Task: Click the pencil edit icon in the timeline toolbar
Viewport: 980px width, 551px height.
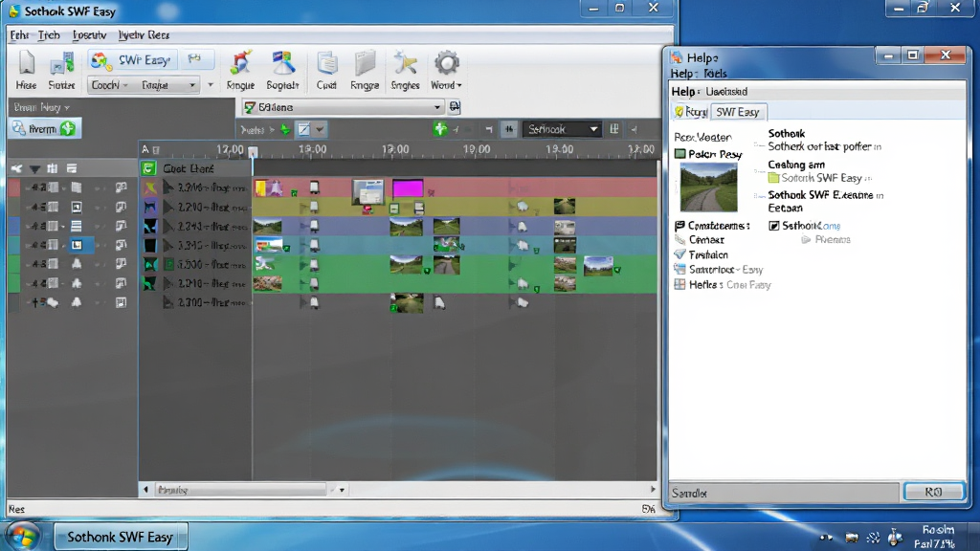Action: click(303, 129)
